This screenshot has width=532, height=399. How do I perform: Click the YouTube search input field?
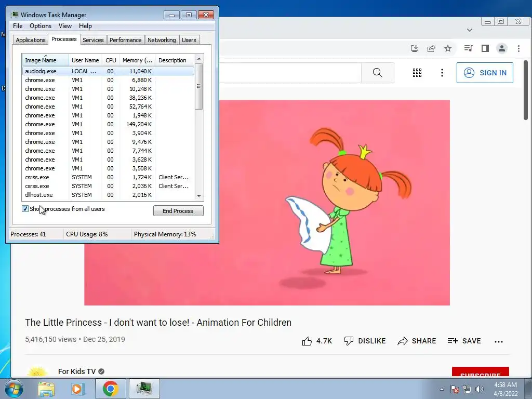(290, 73)
